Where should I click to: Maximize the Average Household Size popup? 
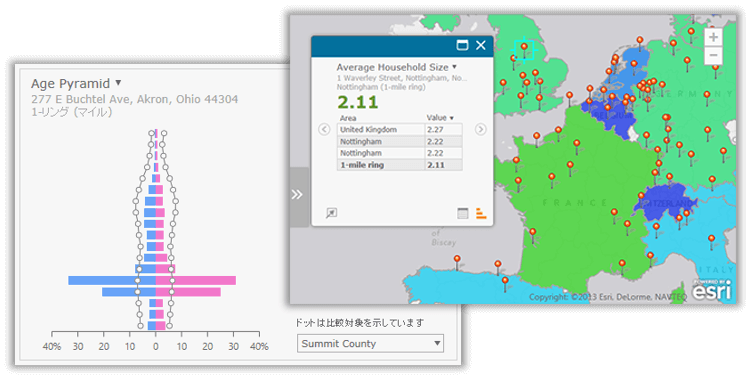(462, 45)
